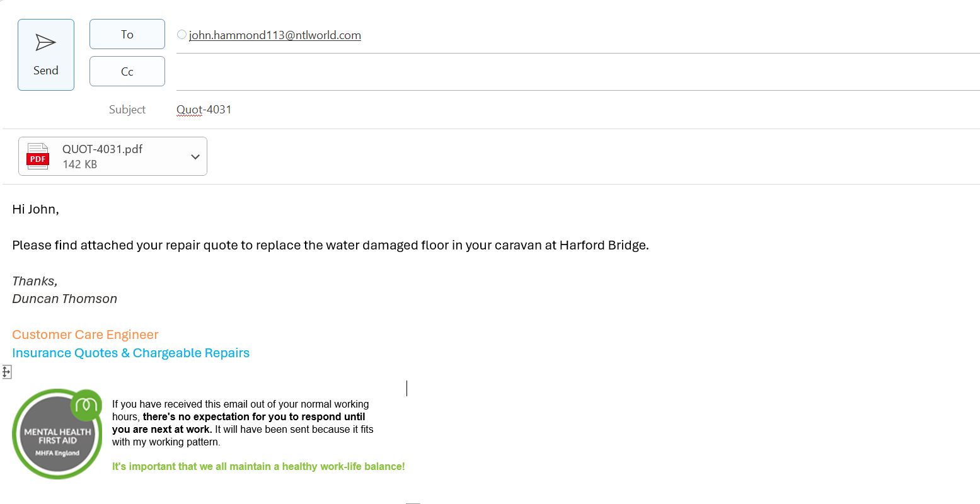Click the orange Customer Care Engineer title
This screenshot has width=980, height=504.
85,335
